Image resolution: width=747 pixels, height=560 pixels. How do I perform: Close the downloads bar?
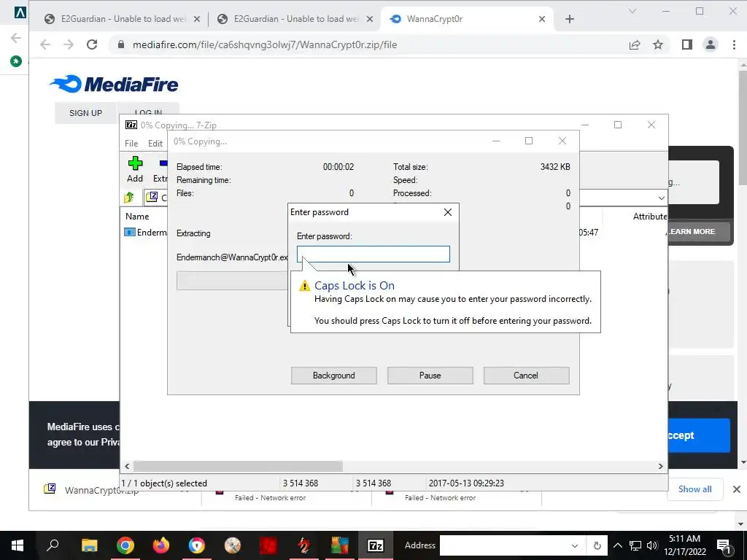tap(736, 489)
